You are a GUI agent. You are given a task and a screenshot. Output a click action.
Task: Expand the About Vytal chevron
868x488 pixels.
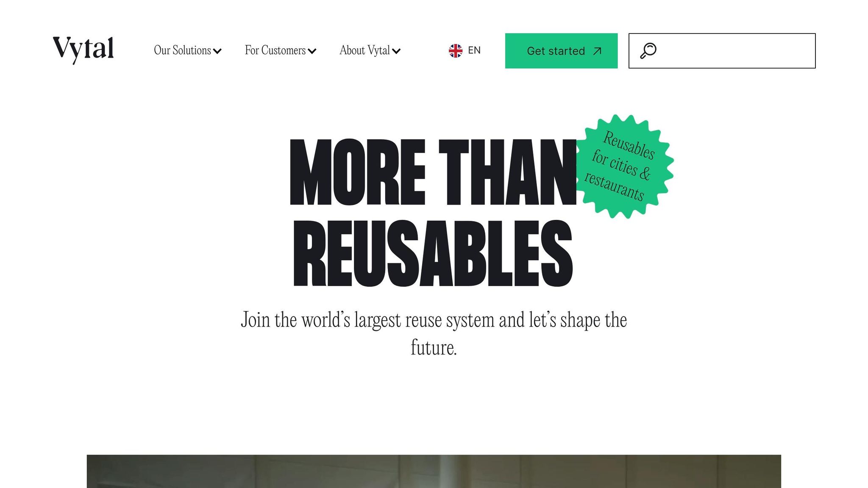tap(396, 52)
